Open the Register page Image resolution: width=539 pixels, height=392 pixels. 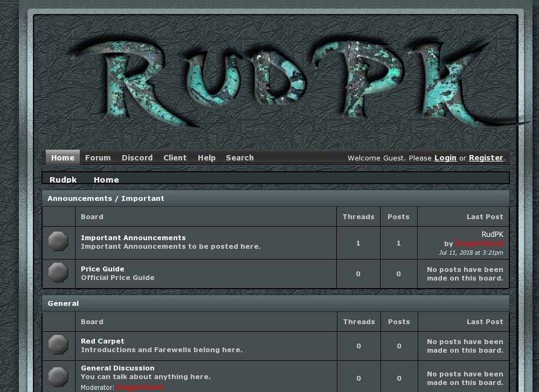tap(485, 158)
